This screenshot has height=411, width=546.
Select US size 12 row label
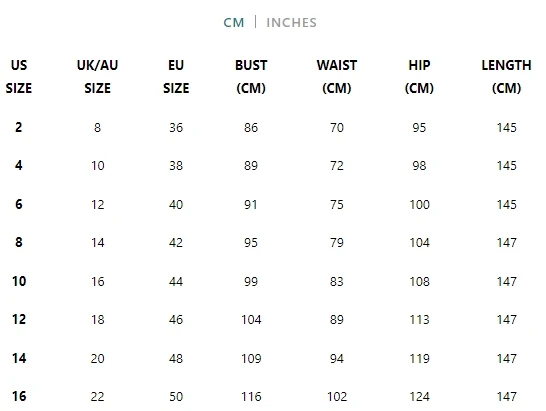click(19, 319)
